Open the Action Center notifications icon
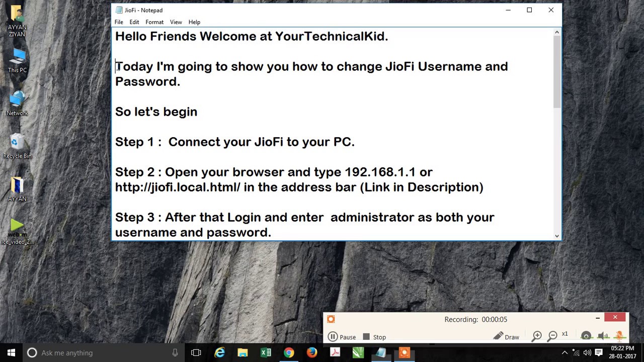The image size is (644, 362). [x=599, y=353]
